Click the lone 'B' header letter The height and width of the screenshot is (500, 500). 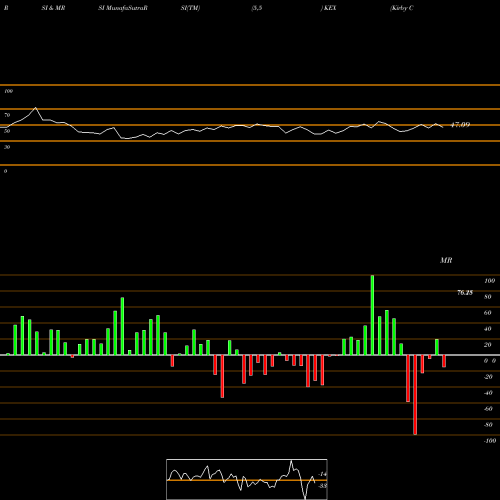point(6,8)
